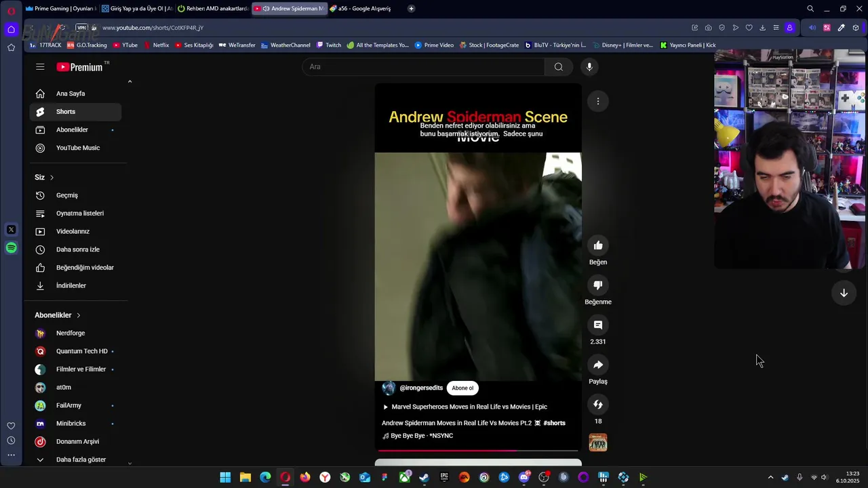The width and height of the screenshot is (868, 488).
Task: Open Opera downloads icon in address bar
Action: (762, 28)
